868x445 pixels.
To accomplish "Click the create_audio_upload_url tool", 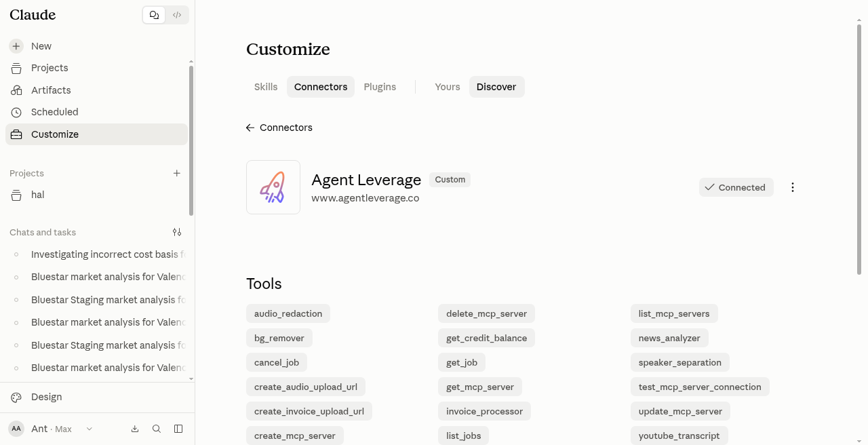I will point(306,387).
